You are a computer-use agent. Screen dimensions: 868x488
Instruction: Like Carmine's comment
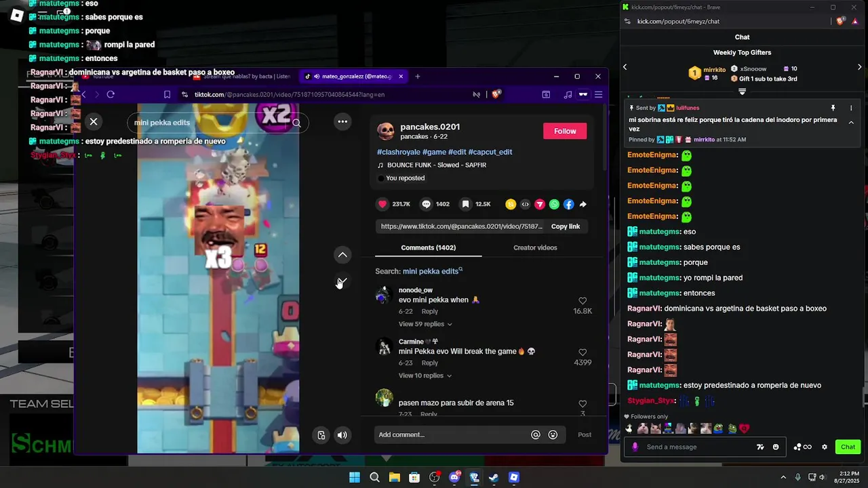click(583, 352)
